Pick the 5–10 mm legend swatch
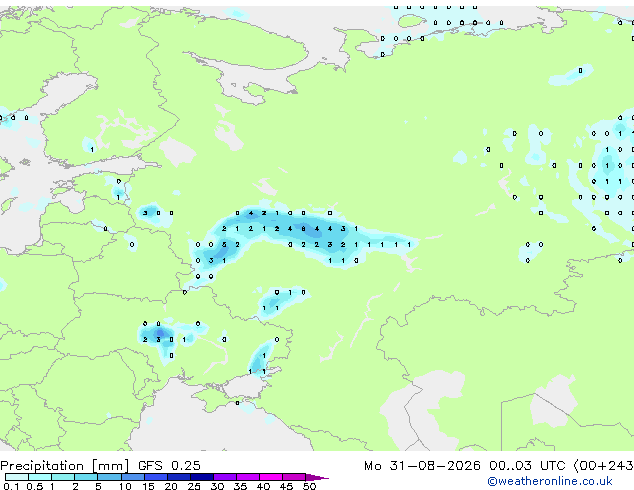This screenshot has width=634, height=490. pyautogui.click(x=109, y=477)
